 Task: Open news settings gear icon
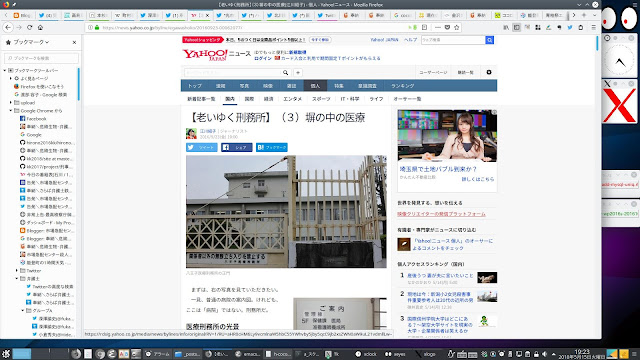[489, 72]
